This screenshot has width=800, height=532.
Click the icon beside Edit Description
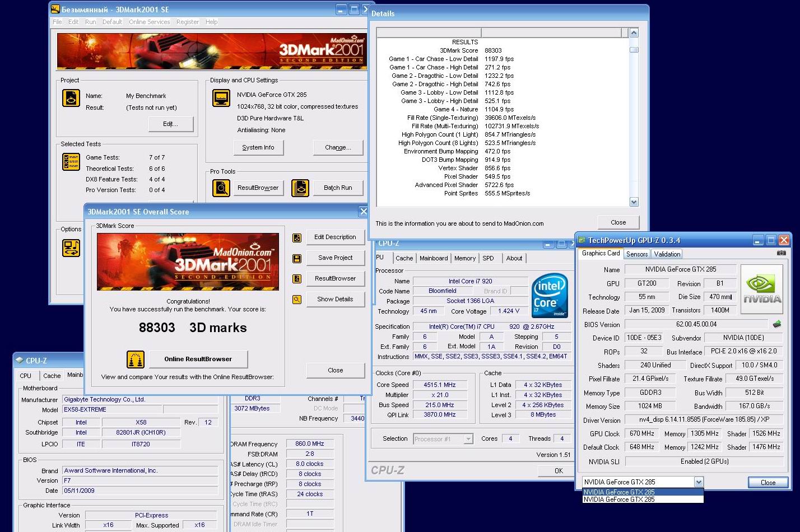coord(297,238)
